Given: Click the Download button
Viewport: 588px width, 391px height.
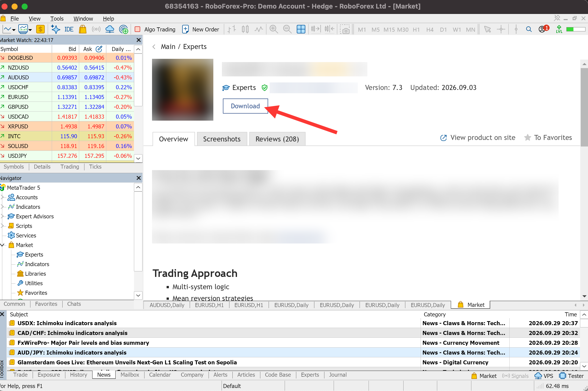Looking at the screenshot, I should click(x=245, y=106).
